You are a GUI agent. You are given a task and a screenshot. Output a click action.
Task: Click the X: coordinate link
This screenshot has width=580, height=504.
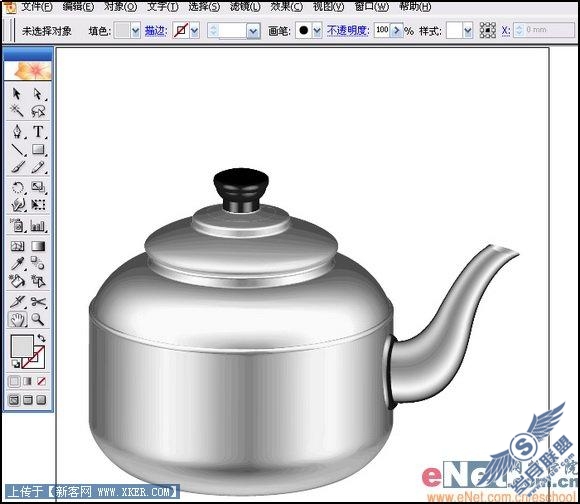(x=506, y=31)
